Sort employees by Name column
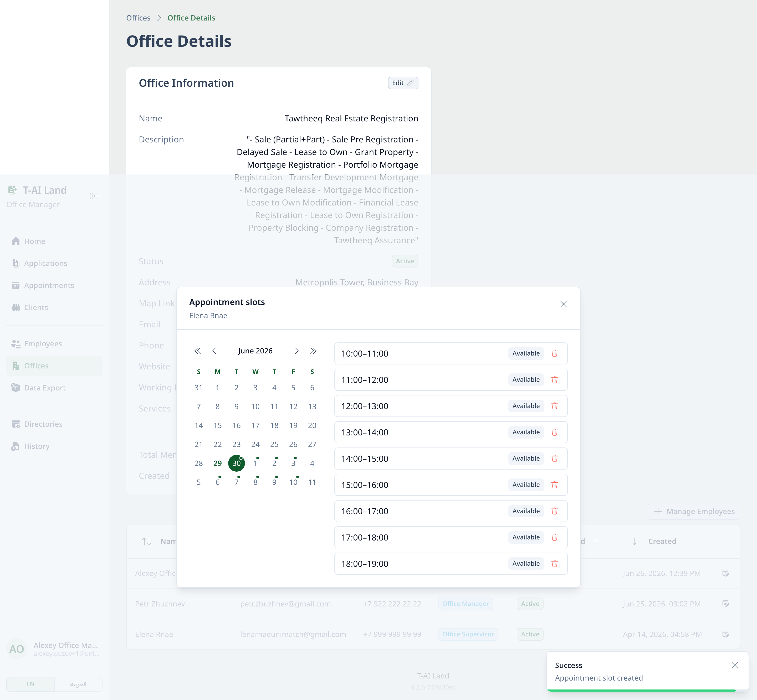This screenshot has width=757, height=700. (147, 541)
